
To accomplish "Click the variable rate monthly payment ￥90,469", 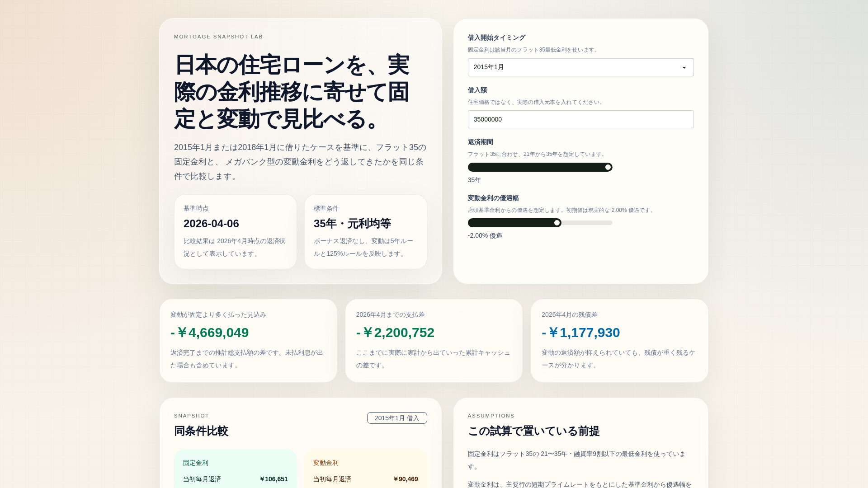I will [406, 479].
